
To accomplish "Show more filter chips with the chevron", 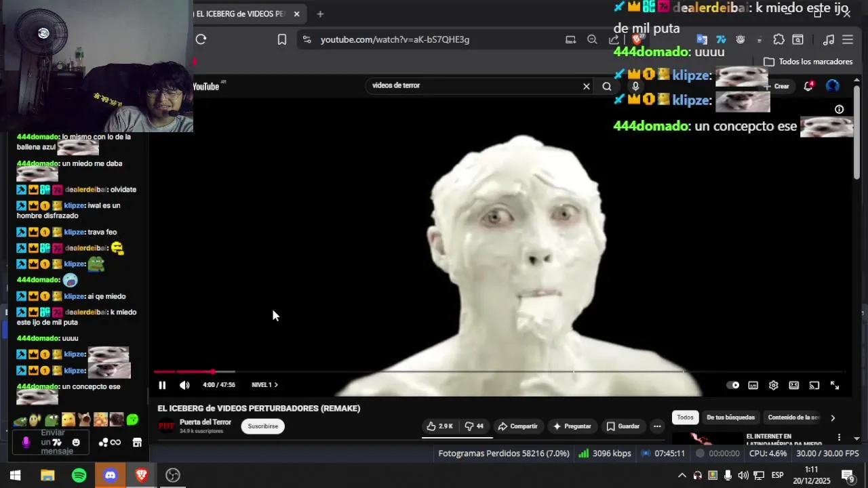I will click(833, 418).
